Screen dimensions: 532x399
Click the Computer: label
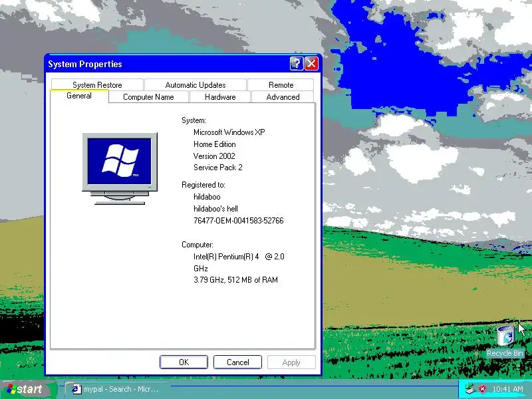coord(197,245)
